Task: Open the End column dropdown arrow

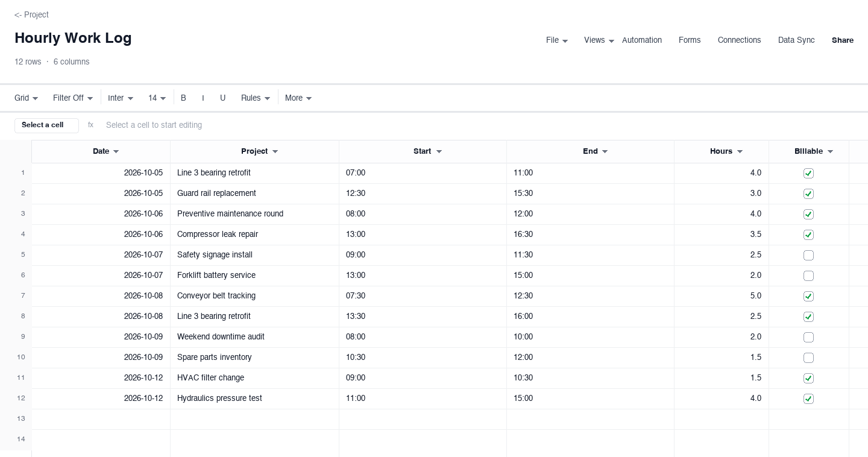Action: [x=605, y=152]
